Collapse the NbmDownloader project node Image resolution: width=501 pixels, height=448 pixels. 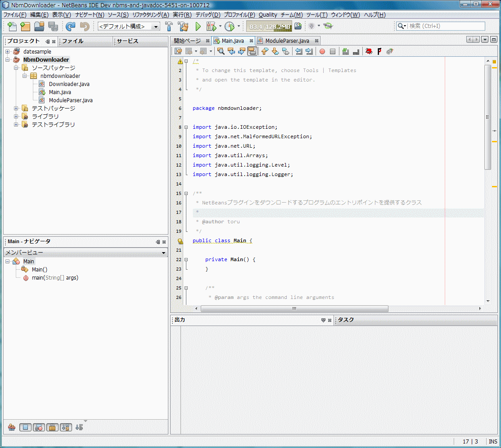(7, 60)
